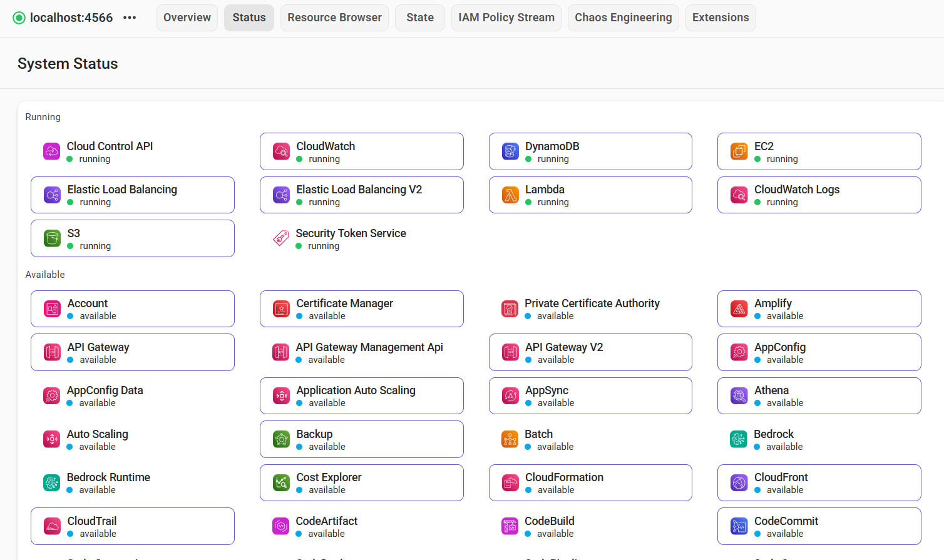Image resolution: width=944 pixels, height=560 pixels.
Task: Click the Security Token Service key icon
Action: pyautogui.click(x=280, y=238)
